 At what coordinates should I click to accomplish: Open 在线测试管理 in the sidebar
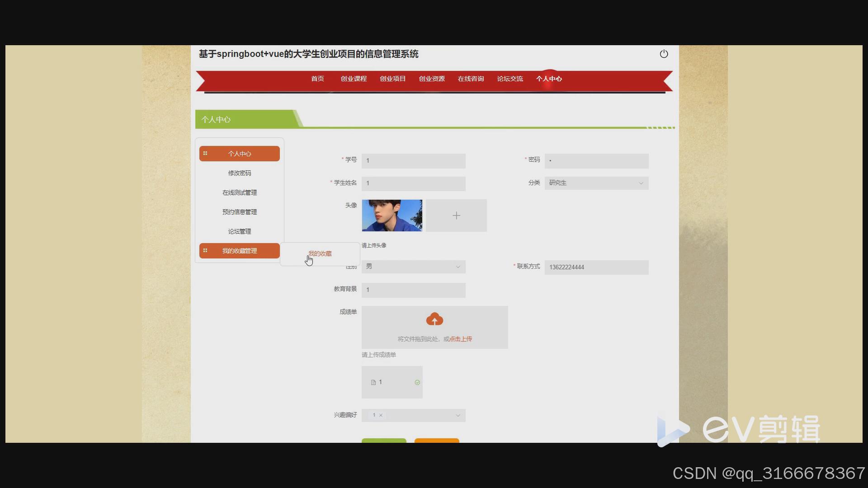tap(239, 192)
